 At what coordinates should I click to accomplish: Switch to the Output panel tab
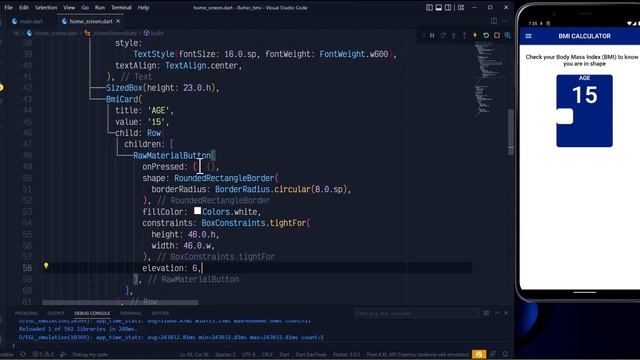(x=56, y=313)
